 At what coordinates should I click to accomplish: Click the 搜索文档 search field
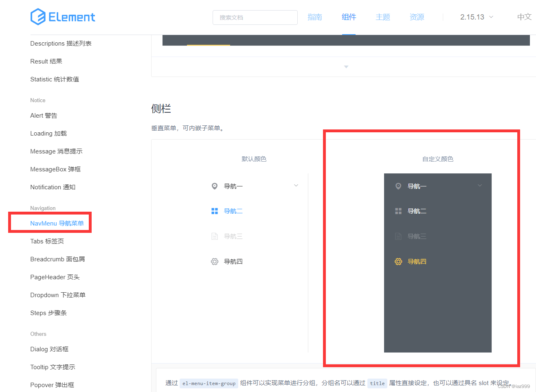pyautogui.click(x=255, y=18)
